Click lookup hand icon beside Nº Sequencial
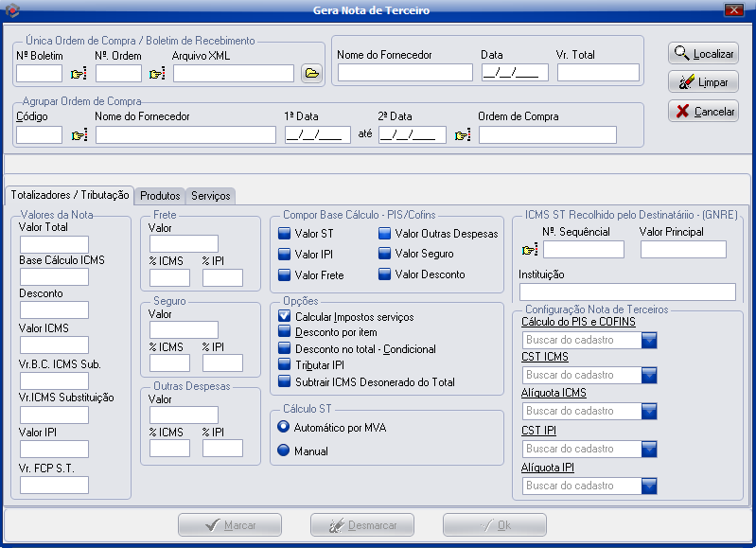This screenshot has height=548, width=756. (x=529, y=250)
